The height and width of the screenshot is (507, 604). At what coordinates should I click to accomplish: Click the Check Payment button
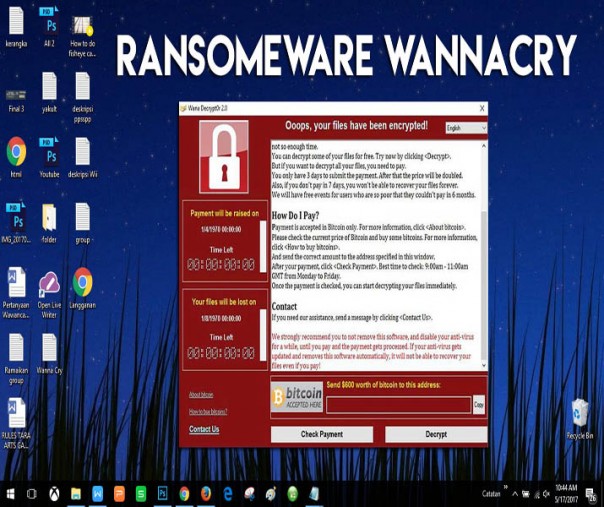tap(321, 434)
